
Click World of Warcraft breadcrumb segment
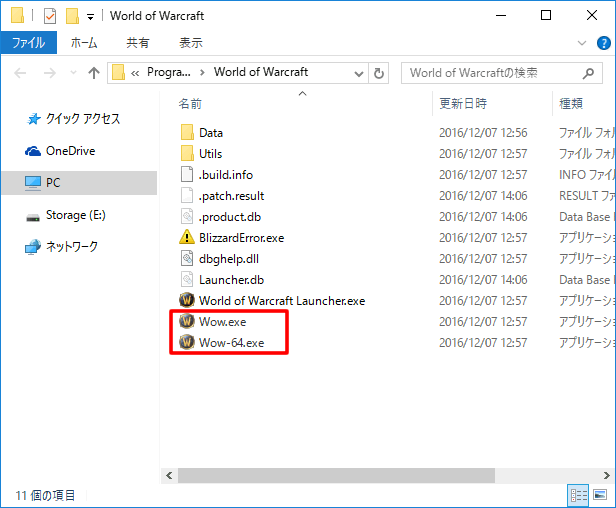pyautogui.click(x=261, y=72)
